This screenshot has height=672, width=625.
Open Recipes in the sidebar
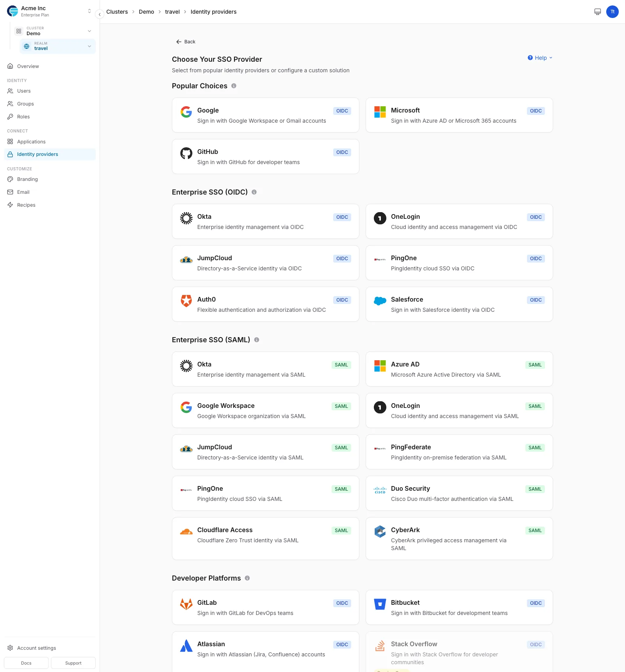click(50, 205)
